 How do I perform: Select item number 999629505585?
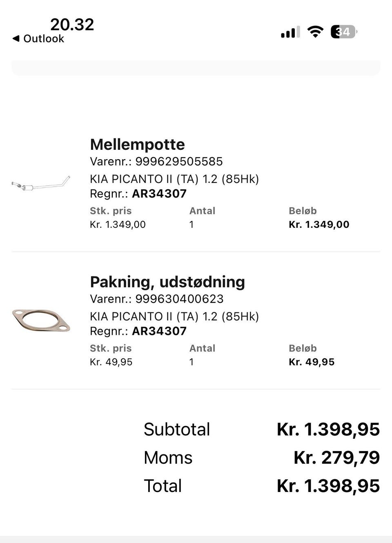(179, 161)
